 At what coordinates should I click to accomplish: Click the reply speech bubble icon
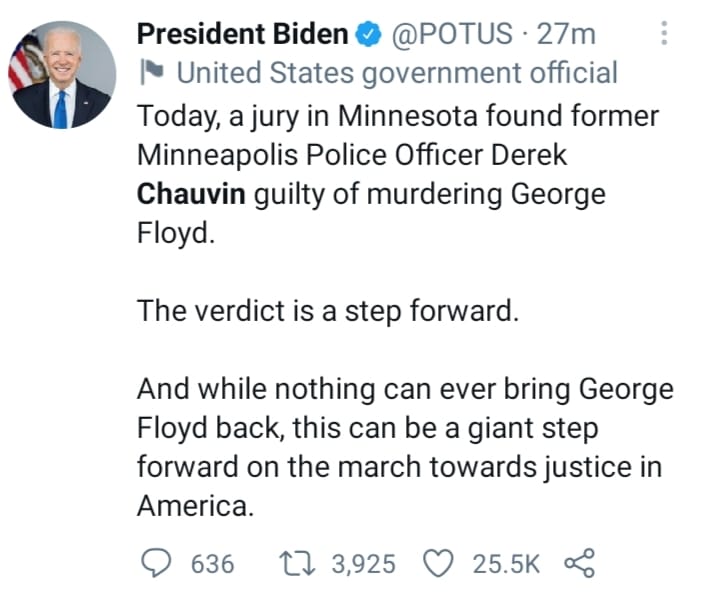pos(156,563)
